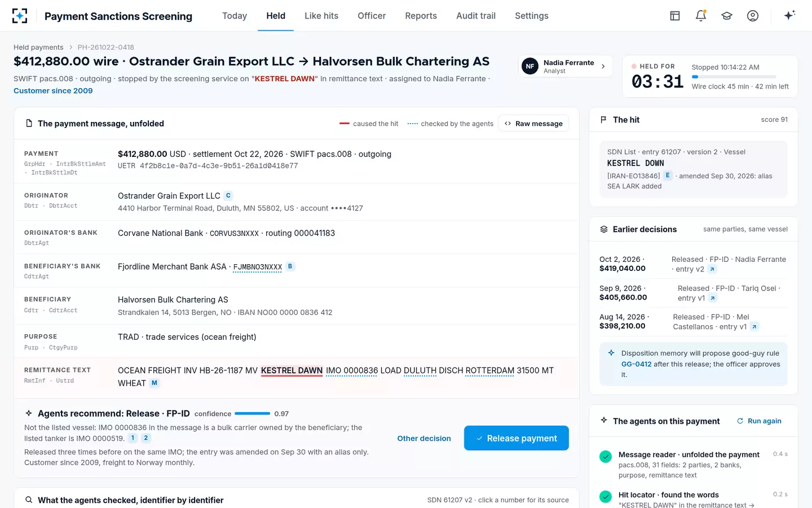Viewport: 812px width, 508px height.
Task: Show the Raw message
Action: click(533, 124)
